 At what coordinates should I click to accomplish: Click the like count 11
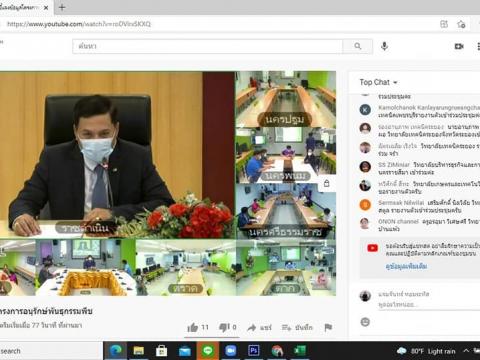tap(205, 327)
